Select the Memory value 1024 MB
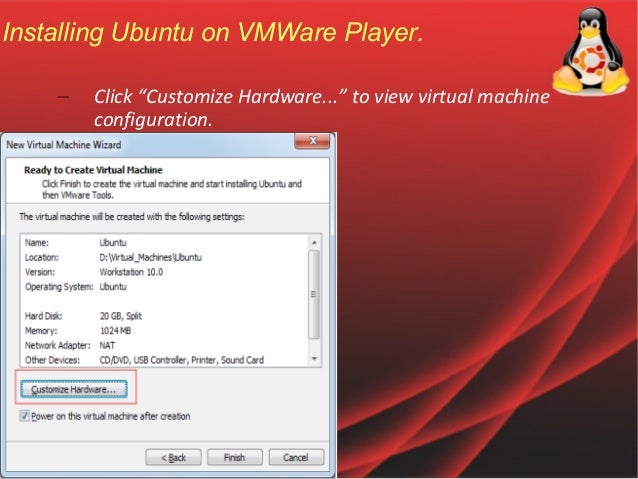 coord(115,330)
